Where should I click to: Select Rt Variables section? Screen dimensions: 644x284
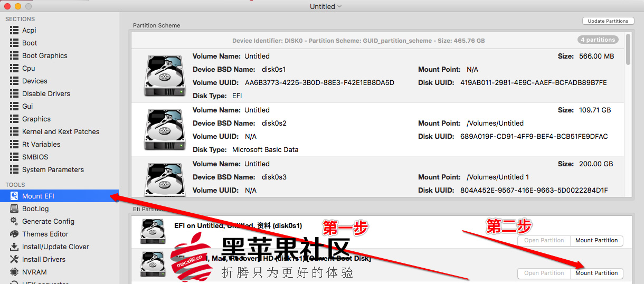(x=41, y=144)
